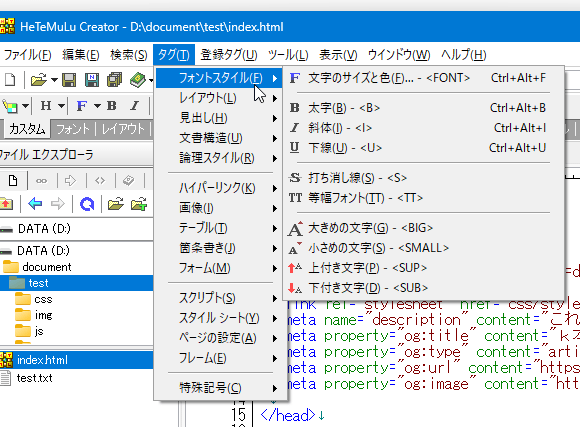Click the Save All stacked disks icon
The height and width of the screenshot is (427, 580).
point(114,80)
